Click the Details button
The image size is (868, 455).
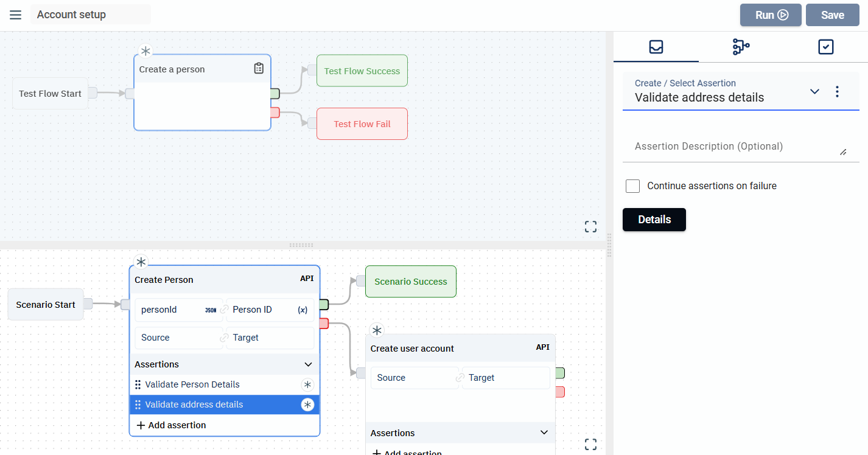(x=654, y=220)
